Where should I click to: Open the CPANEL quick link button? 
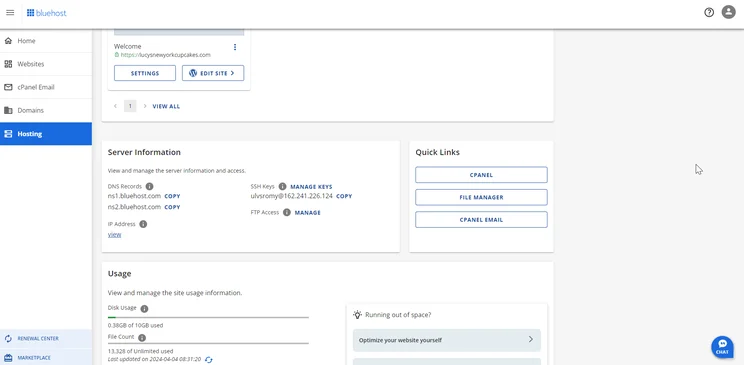click(x=481, y=175)
